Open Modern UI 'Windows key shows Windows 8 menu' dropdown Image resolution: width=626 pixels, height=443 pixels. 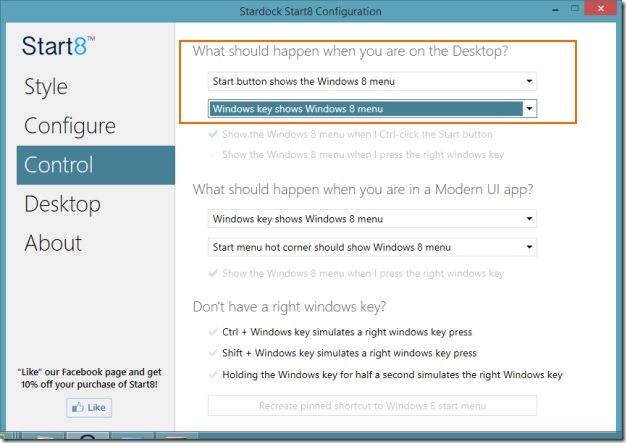click(372, 219)
